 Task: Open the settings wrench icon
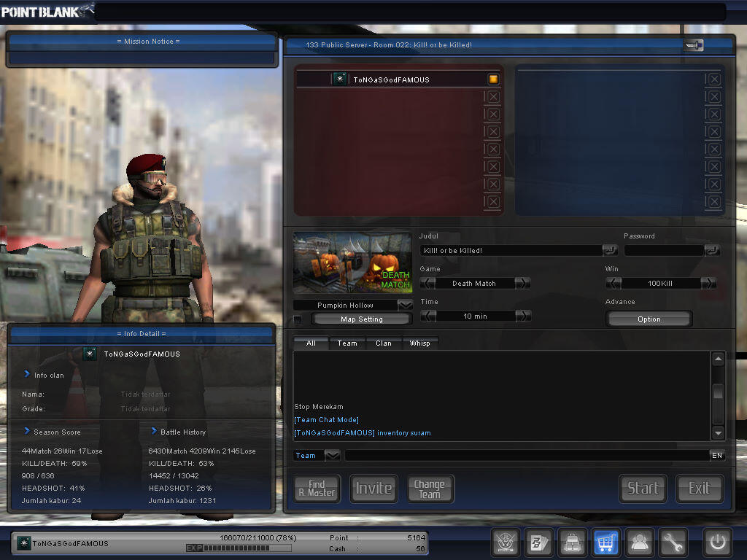(673, 542)
